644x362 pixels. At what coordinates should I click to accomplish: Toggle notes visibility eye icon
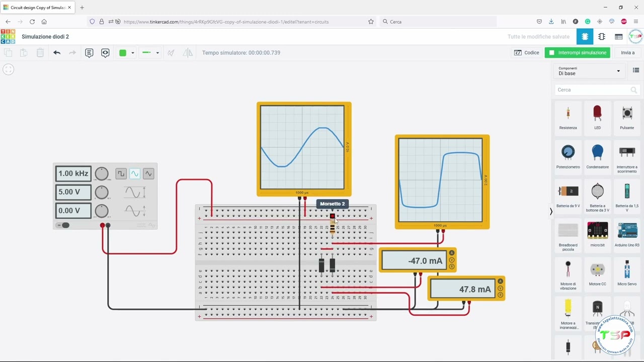point(105,53)
